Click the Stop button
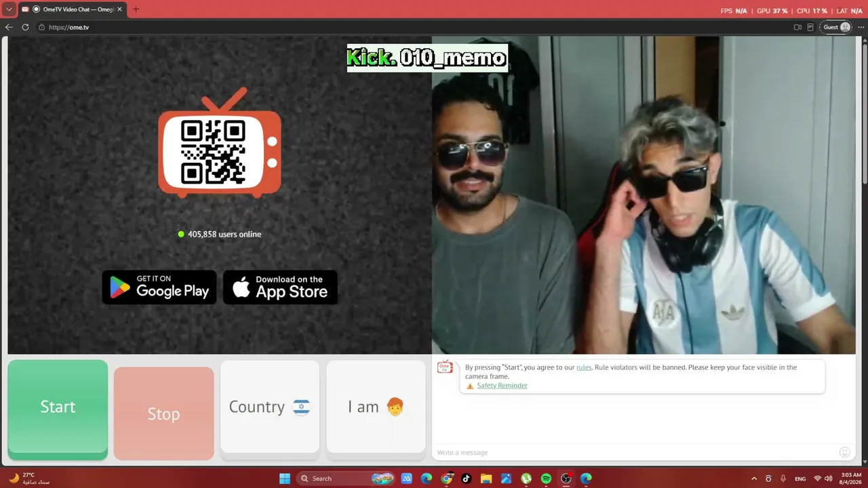This screenshot has height=488, width=868. (x=163, y=413)
